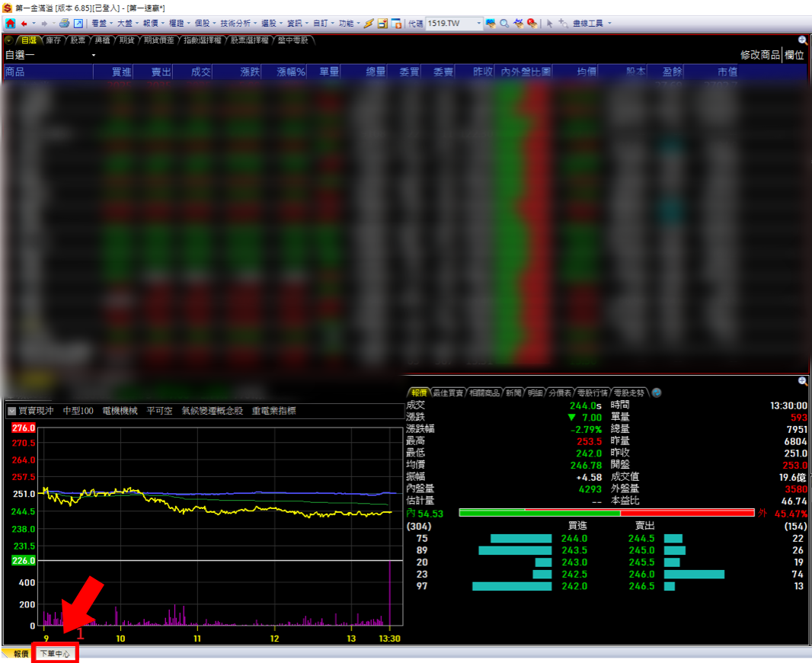This screenshot has height=663, width=812.
Task: Click the printer icon in toolbar
Action: pos(64,24)
